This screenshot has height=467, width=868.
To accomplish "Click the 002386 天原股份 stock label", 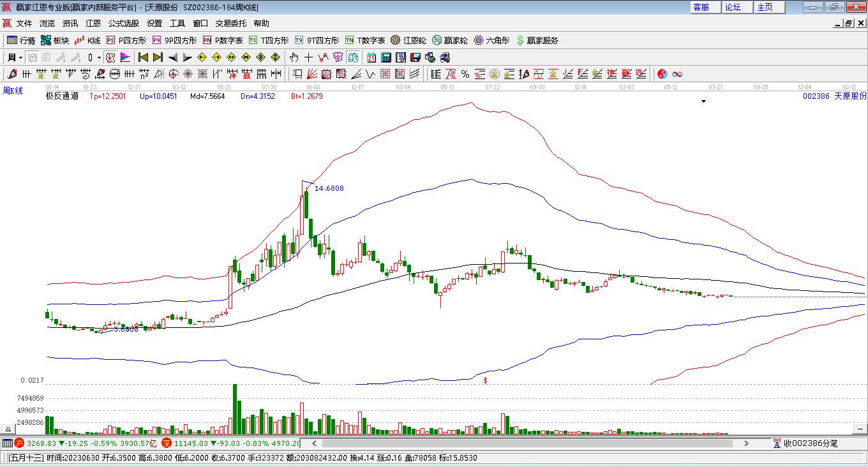I will pos(835,96).
